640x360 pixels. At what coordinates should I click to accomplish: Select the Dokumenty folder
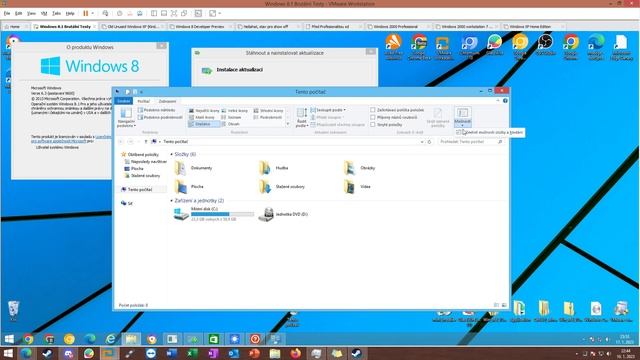point(194,168)
